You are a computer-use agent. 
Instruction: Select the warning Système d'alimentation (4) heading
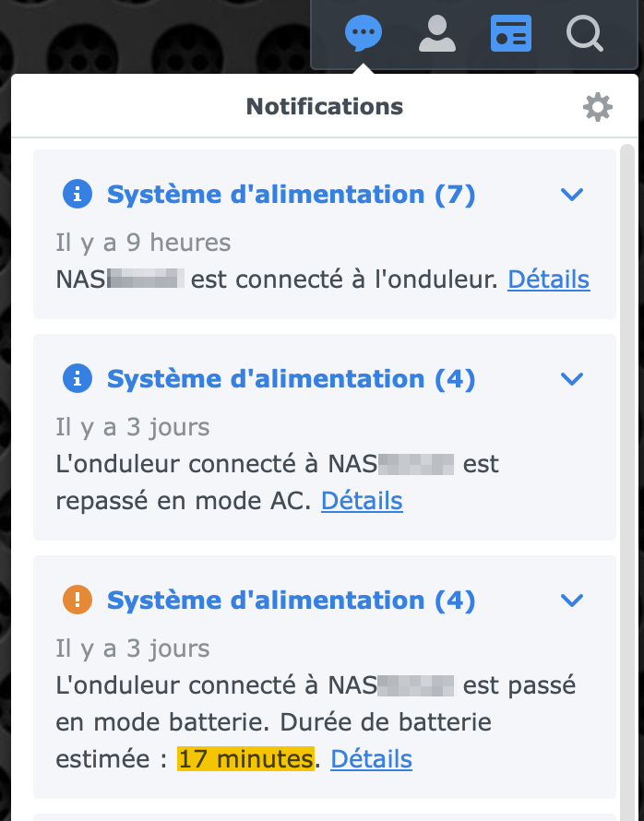(291, 601)
